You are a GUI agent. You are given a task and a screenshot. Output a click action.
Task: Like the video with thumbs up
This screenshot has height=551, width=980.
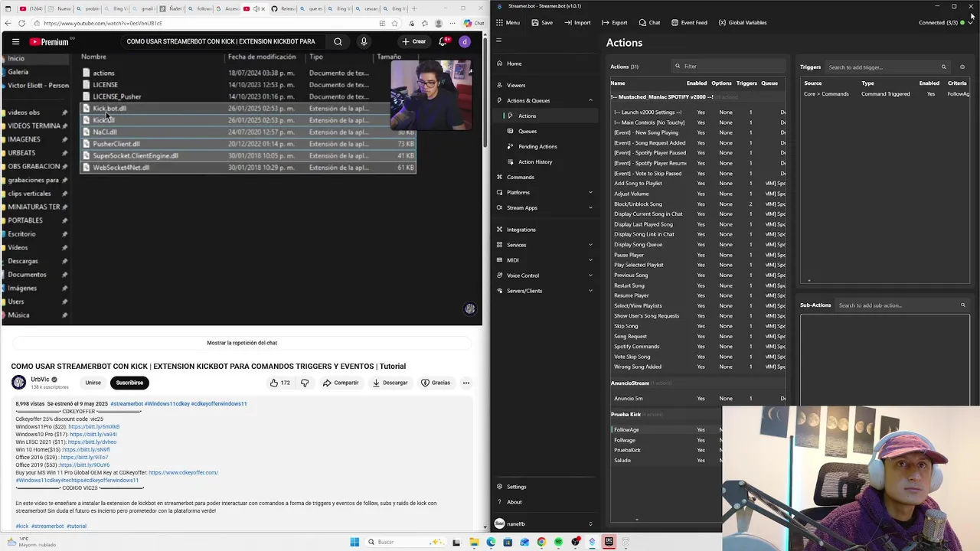pos(279,383)
